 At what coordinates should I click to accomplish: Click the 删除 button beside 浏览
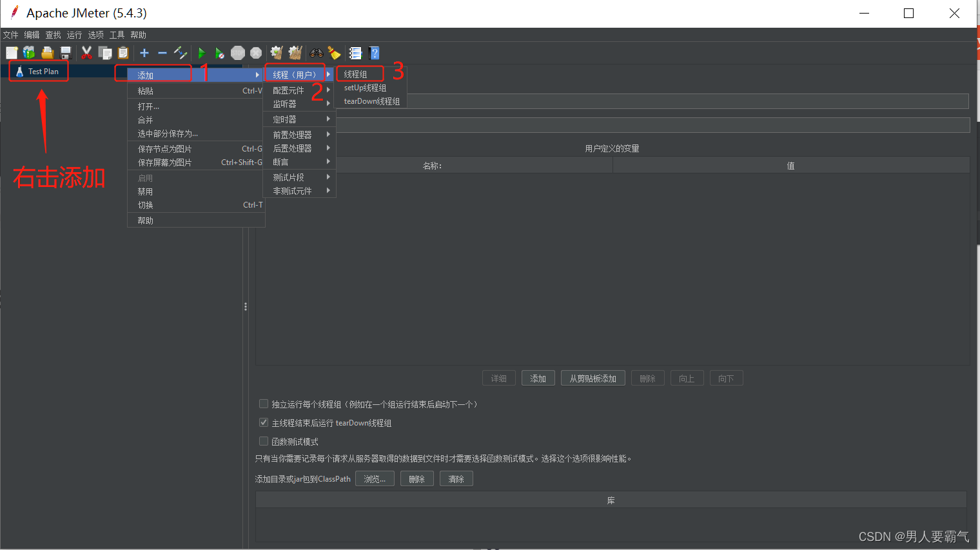(x=417, y=479)
